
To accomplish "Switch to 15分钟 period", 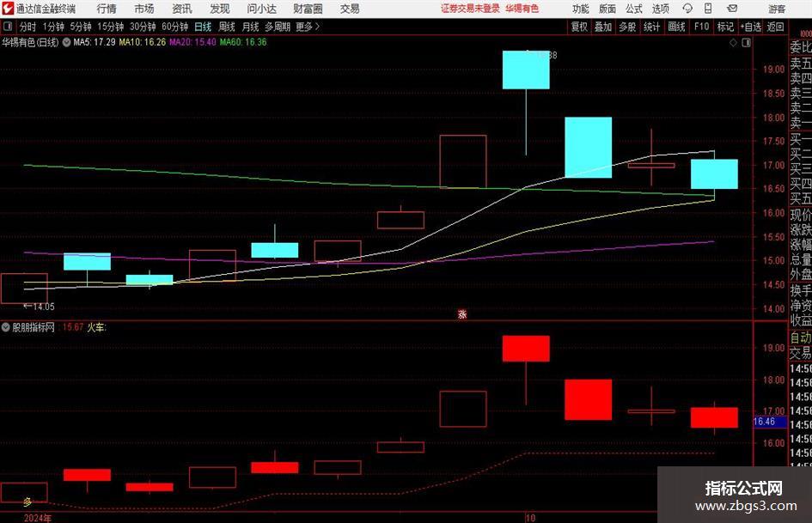I will (x=110, y=27).
